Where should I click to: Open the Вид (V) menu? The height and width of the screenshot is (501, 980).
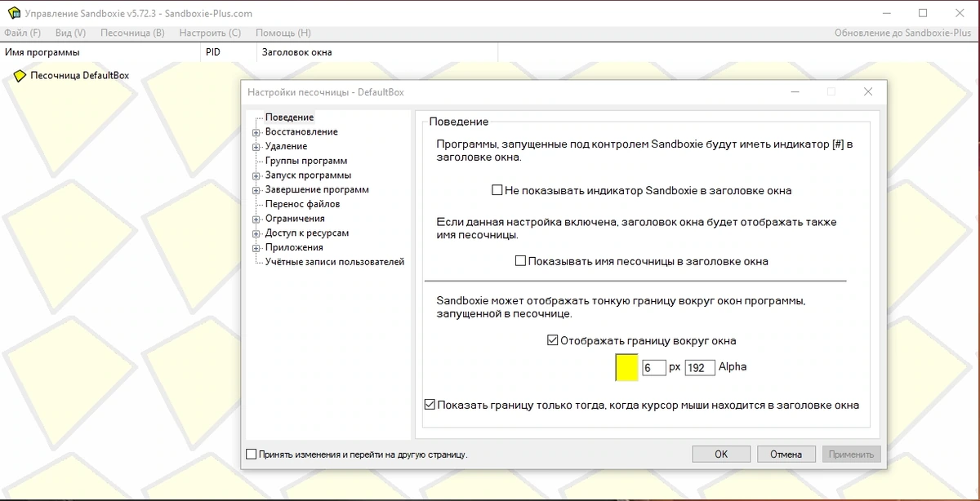coord(70,33)
